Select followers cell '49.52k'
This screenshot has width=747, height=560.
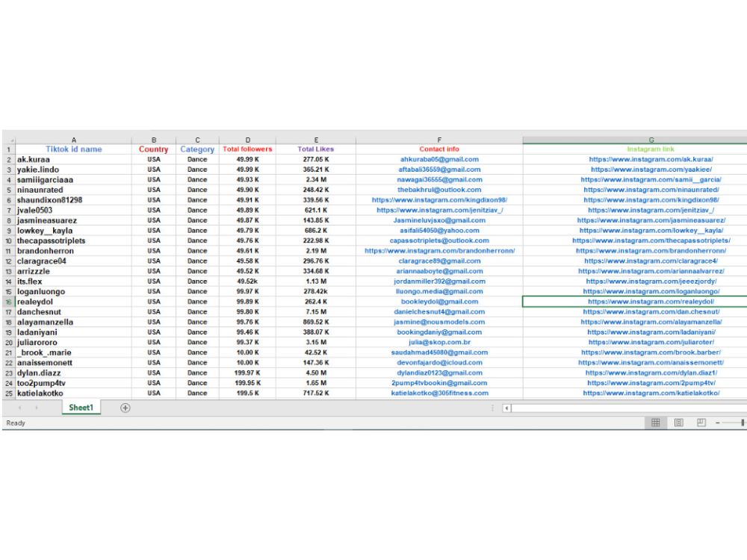248,281
